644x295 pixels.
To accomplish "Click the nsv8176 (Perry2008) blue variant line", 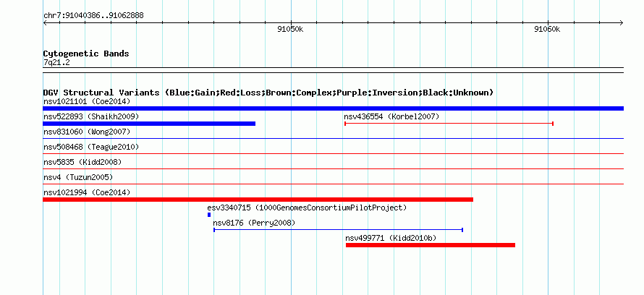I will pos(339,230).
